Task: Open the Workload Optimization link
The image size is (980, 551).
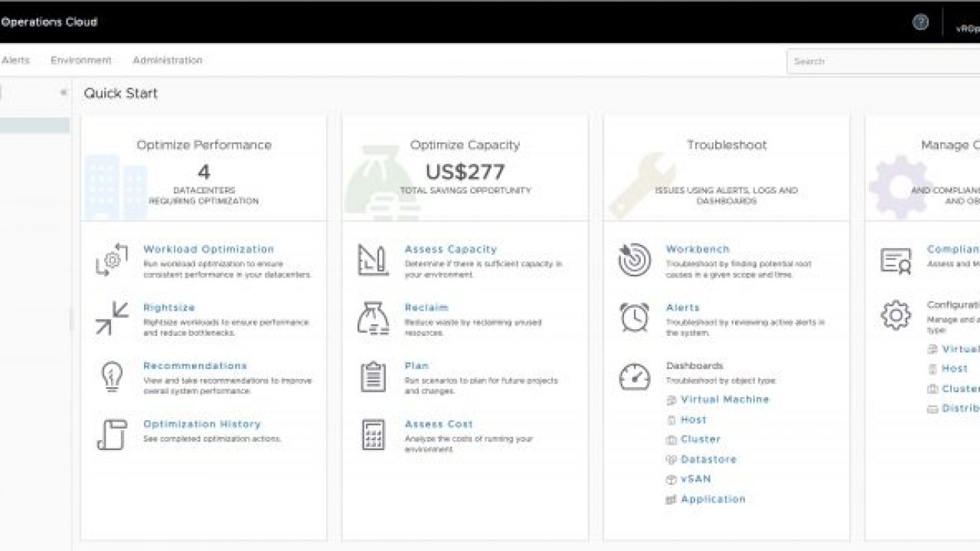Action: tap(208, 249)
